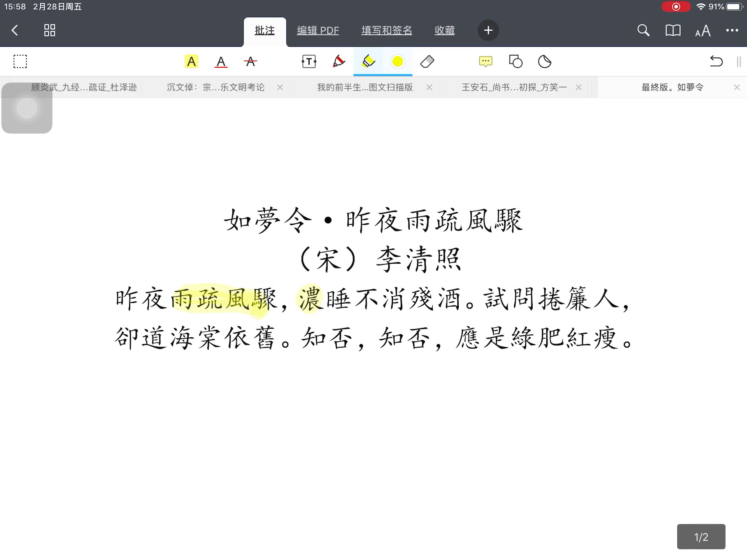Tap the 1/2 page indicator
The width and height of the screenshot is (747, 560).
coord(701,537)
